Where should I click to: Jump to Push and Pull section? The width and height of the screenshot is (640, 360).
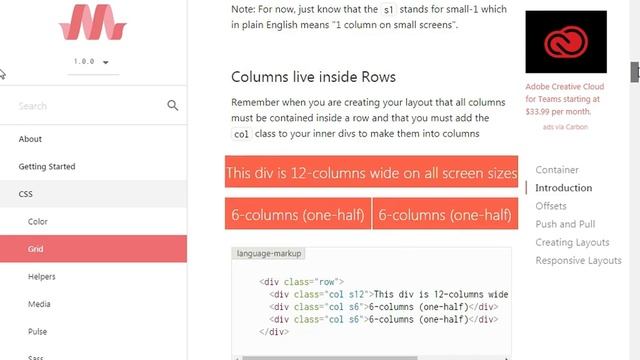565,224
